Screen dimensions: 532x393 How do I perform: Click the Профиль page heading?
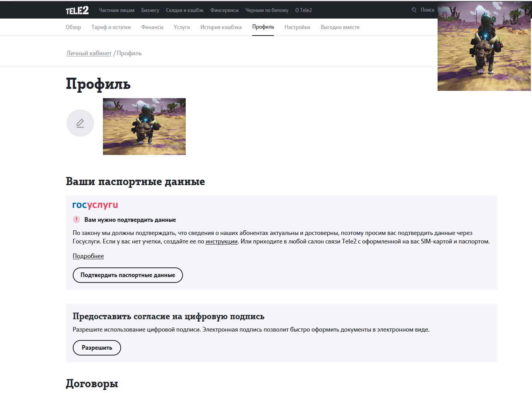[x=98, y=84]
